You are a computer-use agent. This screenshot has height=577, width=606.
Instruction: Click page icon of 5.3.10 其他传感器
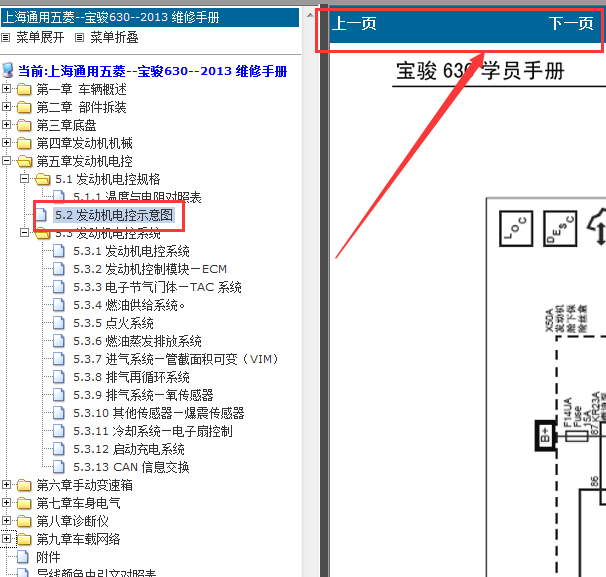[59, 413]
